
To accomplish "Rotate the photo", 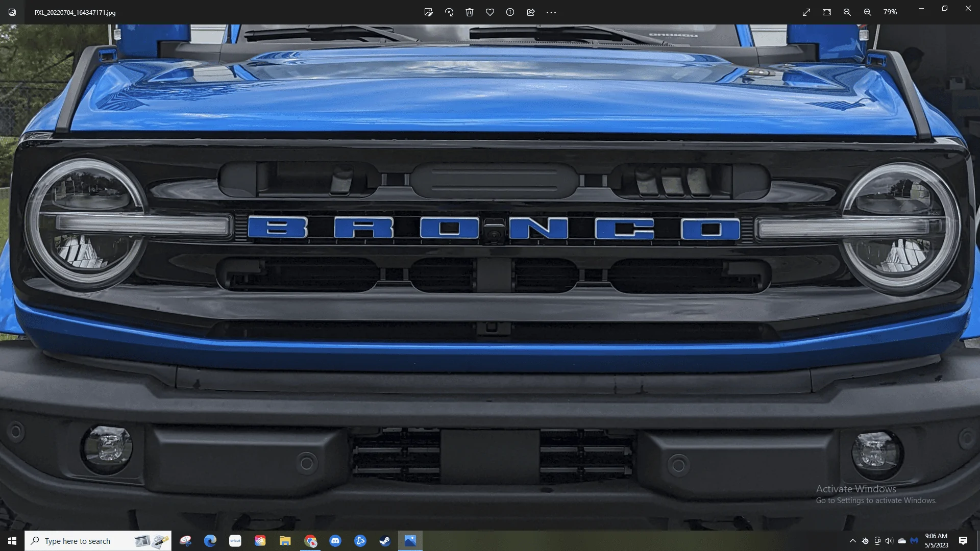I will click(x=449, y=12).
